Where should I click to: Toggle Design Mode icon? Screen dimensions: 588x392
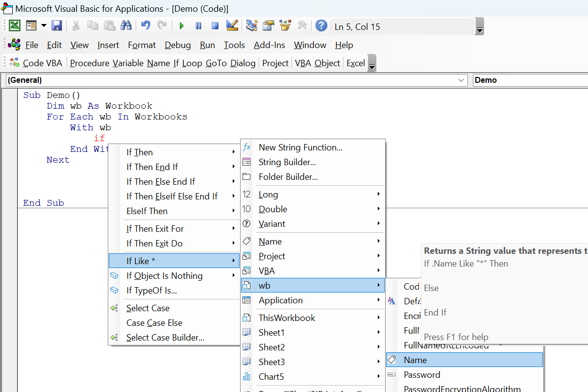pos(232,26)
